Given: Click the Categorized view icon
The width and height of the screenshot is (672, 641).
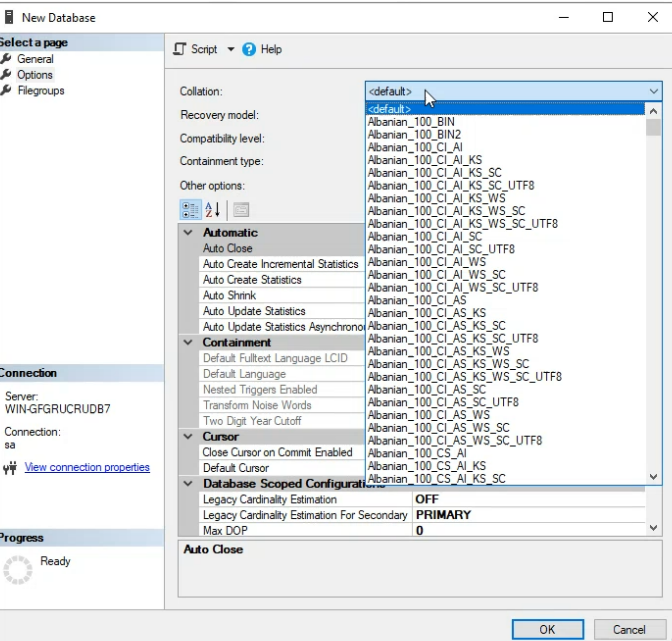Looking at the screenshot, I should point(190,210).
